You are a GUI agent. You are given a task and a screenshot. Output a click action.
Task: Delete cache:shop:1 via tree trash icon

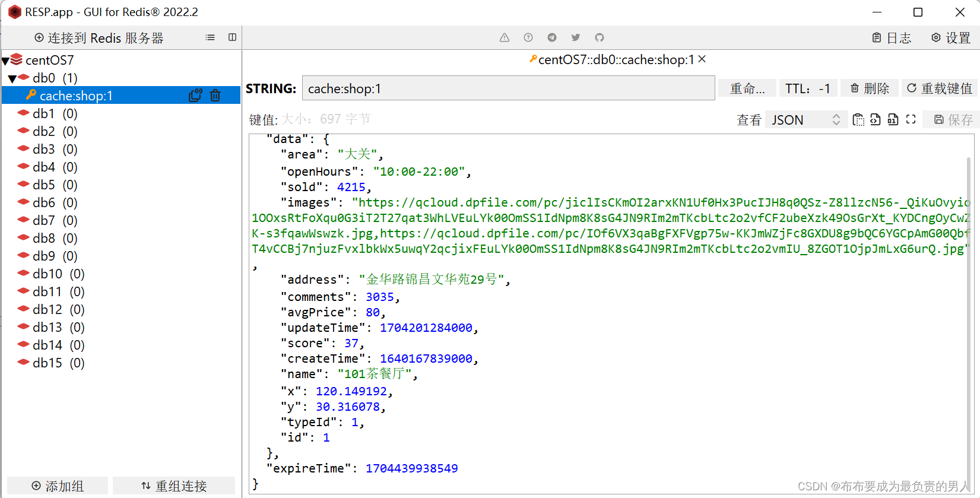[215, 96]
